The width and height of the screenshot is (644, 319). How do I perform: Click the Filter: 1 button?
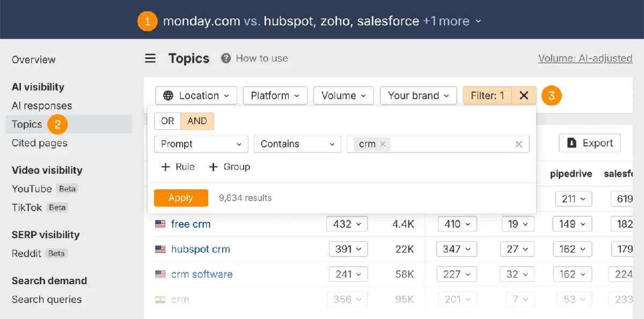tap(487, 95)
